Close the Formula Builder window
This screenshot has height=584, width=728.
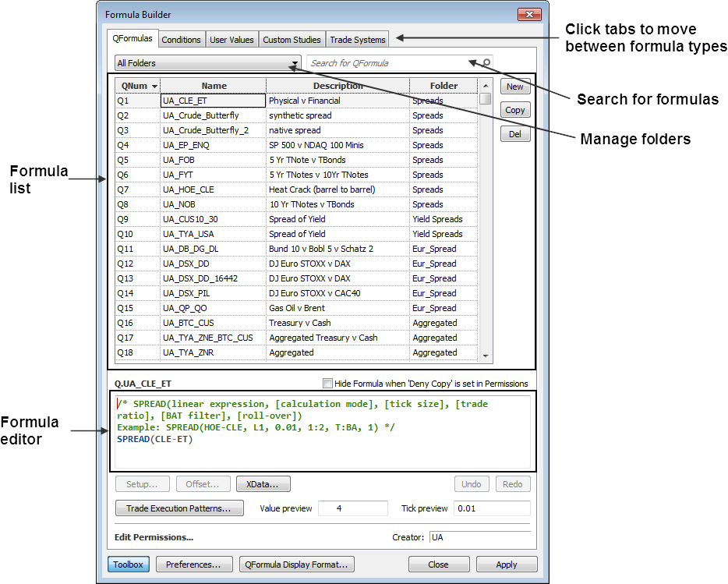point(529,15)
